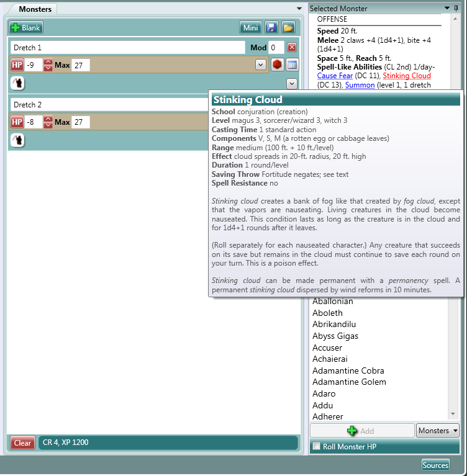The height and width of the screenshot is (476, 467).
Task: Open the Stinking Cloud spell link
Action: click(x=407, y=76)
